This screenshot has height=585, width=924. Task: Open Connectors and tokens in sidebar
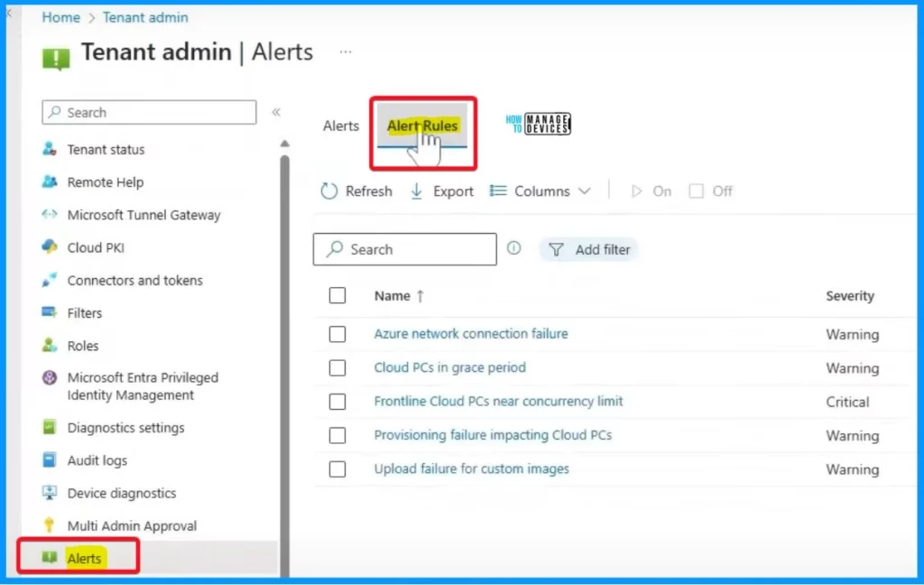click(135, 280)
